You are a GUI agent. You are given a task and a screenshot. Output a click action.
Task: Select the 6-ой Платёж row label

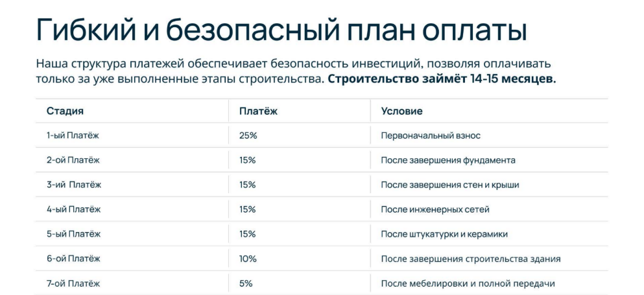point(73,259)
